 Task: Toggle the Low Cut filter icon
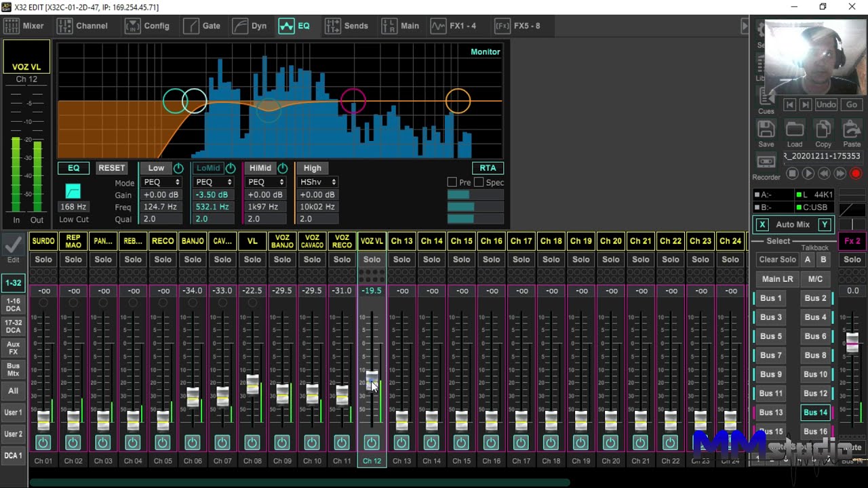pyautogui.click(x=73, y=191)
